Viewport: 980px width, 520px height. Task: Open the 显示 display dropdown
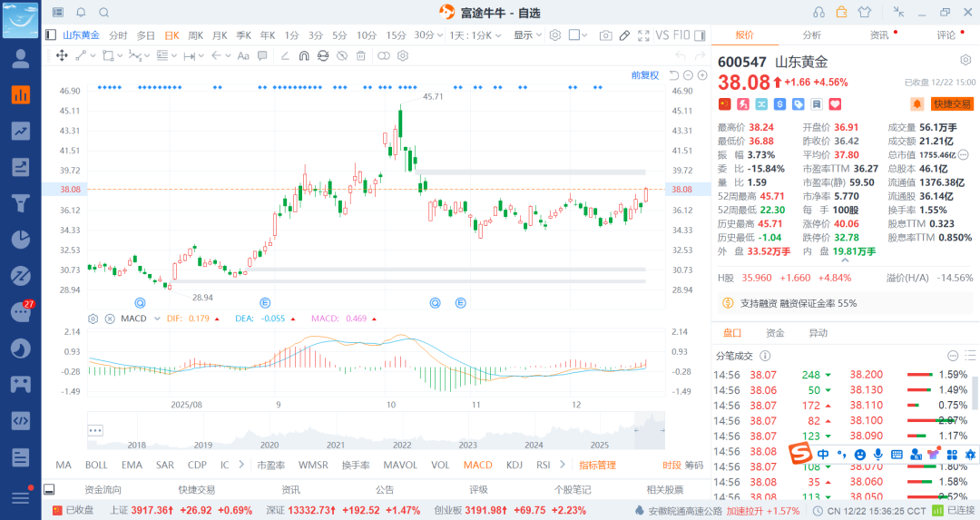coord(527,35)
